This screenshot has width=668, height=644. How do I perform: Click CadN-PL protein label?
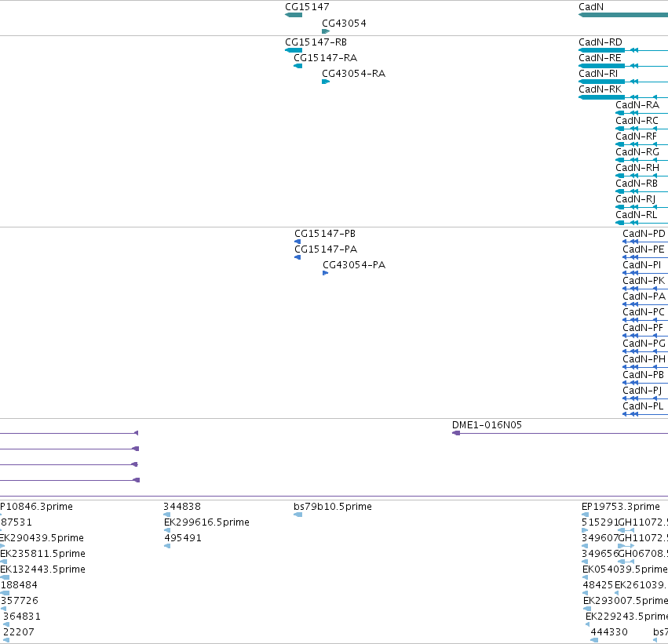coord(643,406)
